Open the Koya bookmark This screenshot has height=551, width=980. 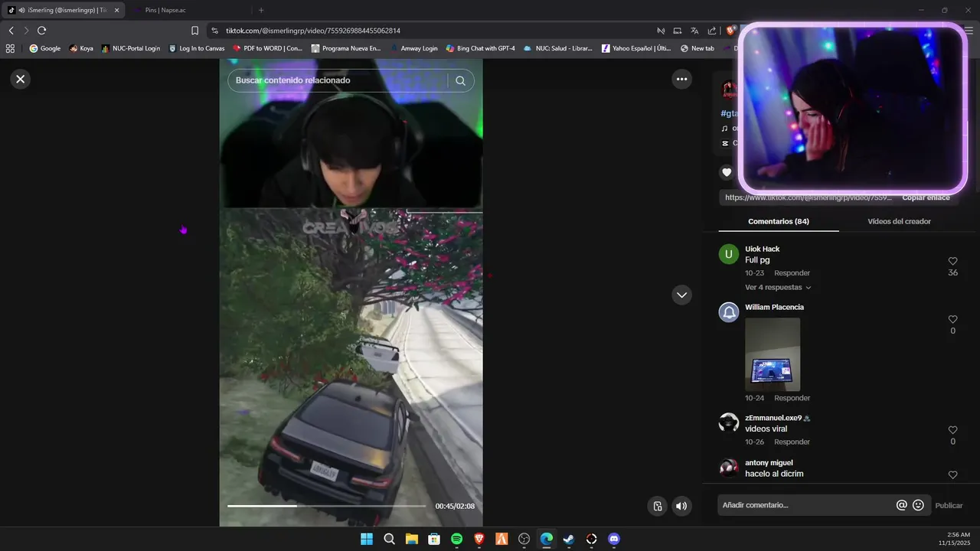81,48
